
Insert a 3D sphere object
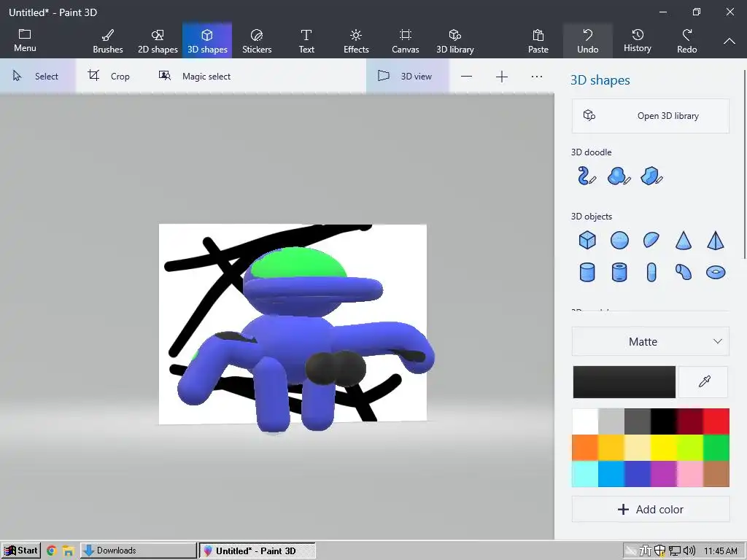coord(619,240)
